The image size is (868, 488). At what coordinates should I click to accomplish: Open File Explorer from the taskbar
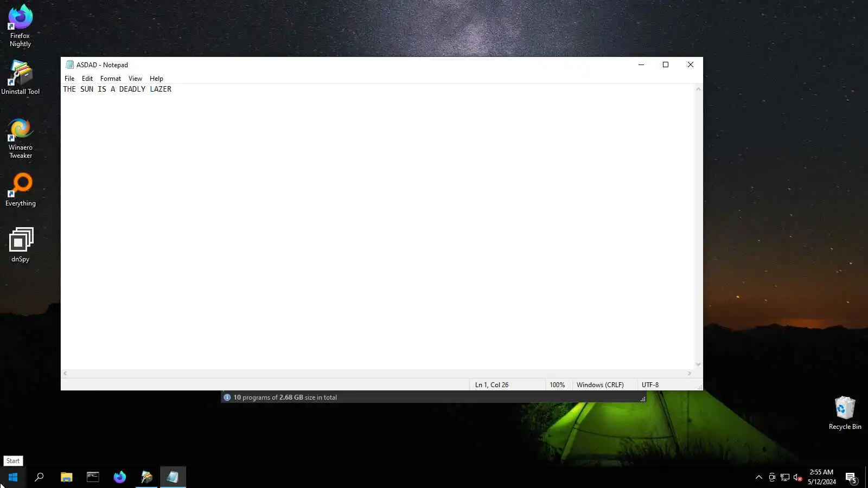coord(66,477)
